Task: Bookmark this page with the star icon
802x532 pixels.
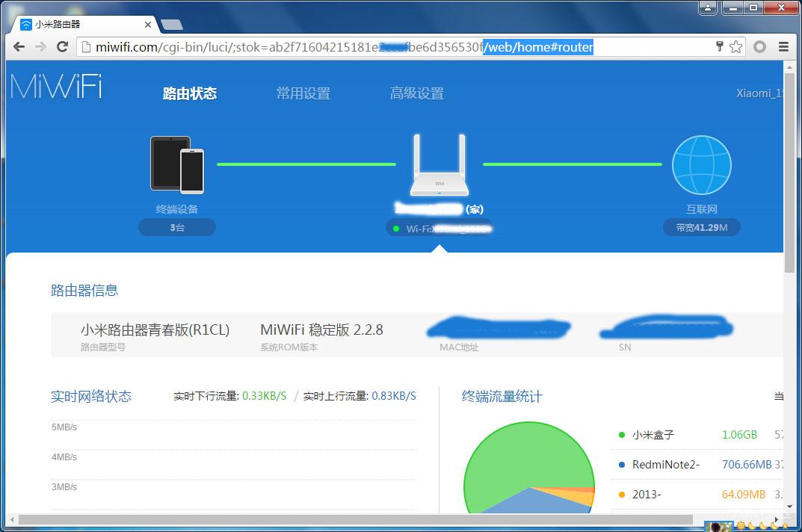Action: tap(735, 46)
